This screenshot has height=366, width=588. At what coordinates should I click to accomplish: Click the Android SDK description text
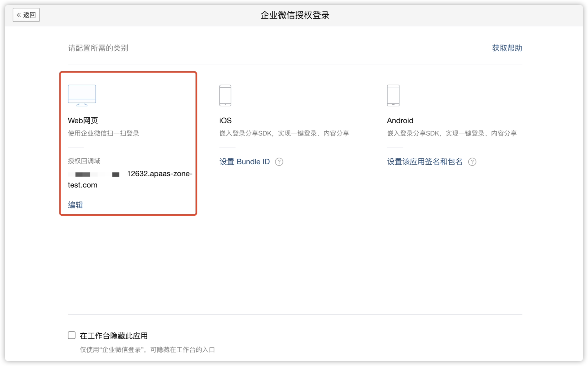452,133
